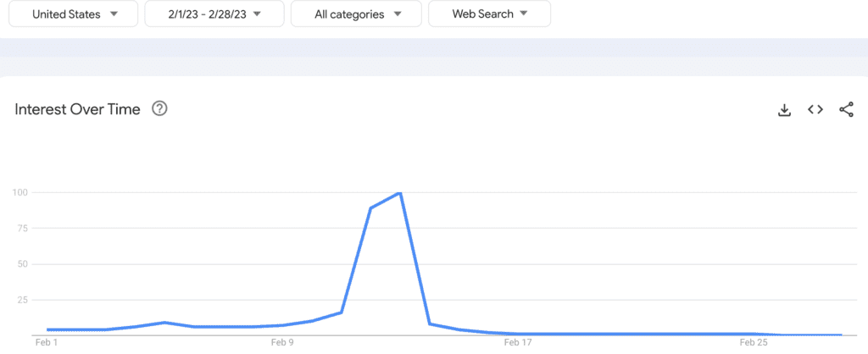Open the 2/1/23 - 2/28/23 date range dropdown
The width and height of the screenshot is (868, 354).
tap(214, 14)
